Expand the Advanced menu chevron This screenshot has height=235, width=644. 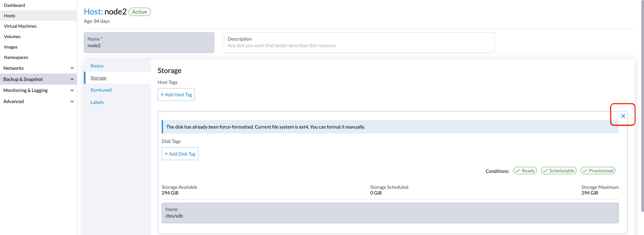click(x=72, y=101)
